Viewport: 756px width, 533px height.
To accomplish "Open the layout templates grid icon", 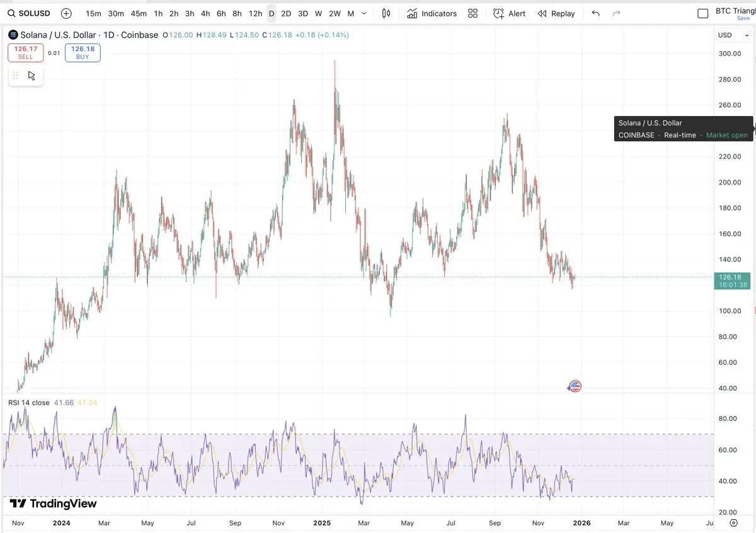I will click(473, 13).
